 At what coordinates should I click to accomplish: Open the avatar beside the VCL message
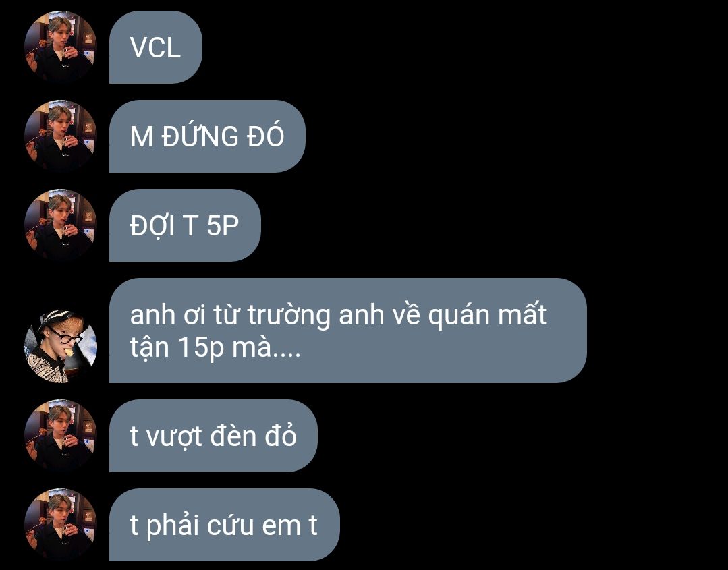(x=60, y=47)
